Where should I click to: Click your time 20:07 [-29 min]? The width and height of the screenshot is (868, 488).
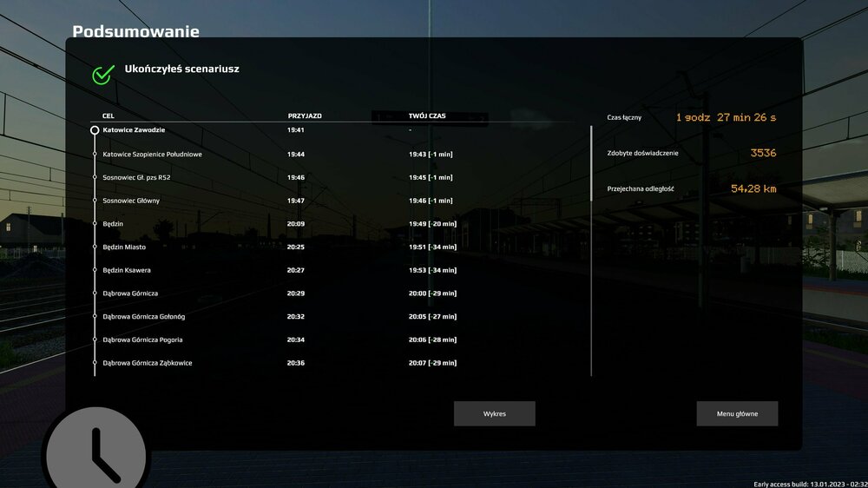(433, 363)
